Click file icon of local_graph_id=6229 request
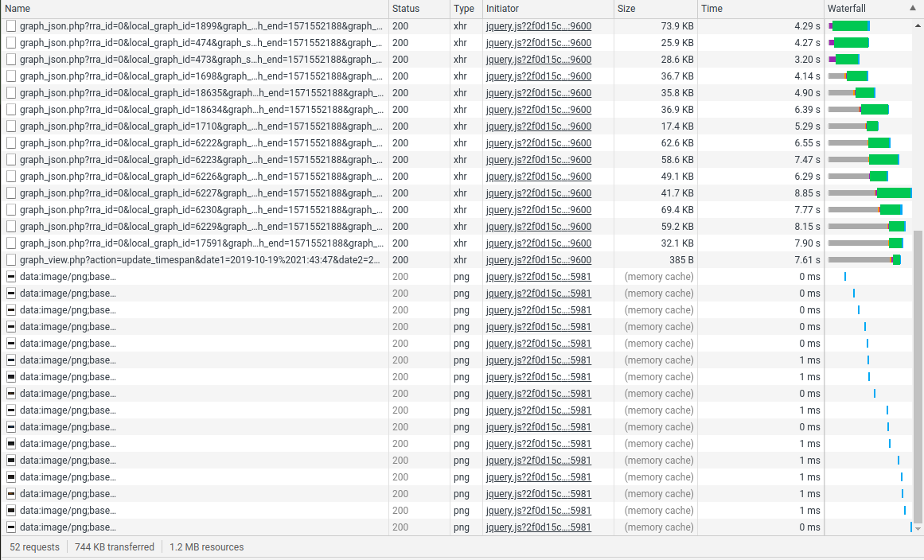 click(10, 226)
